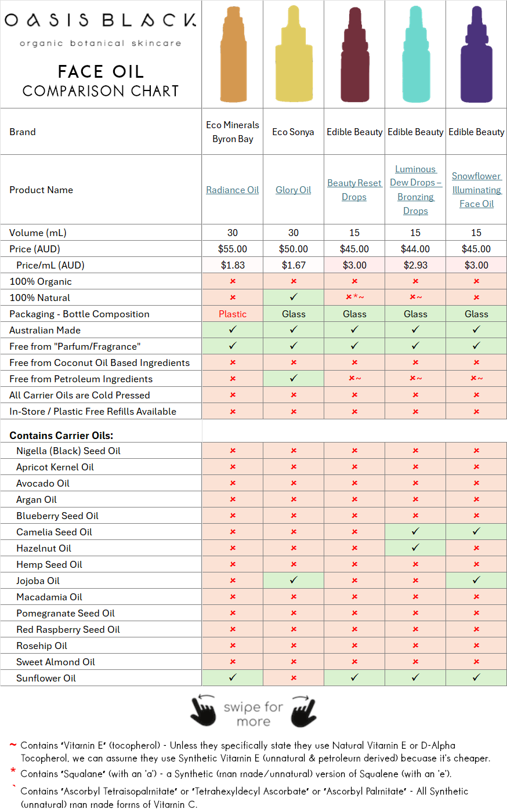Click 100% Organic cross for Radiance Oil
Screen dimensions: 507x812
point(233,281)
